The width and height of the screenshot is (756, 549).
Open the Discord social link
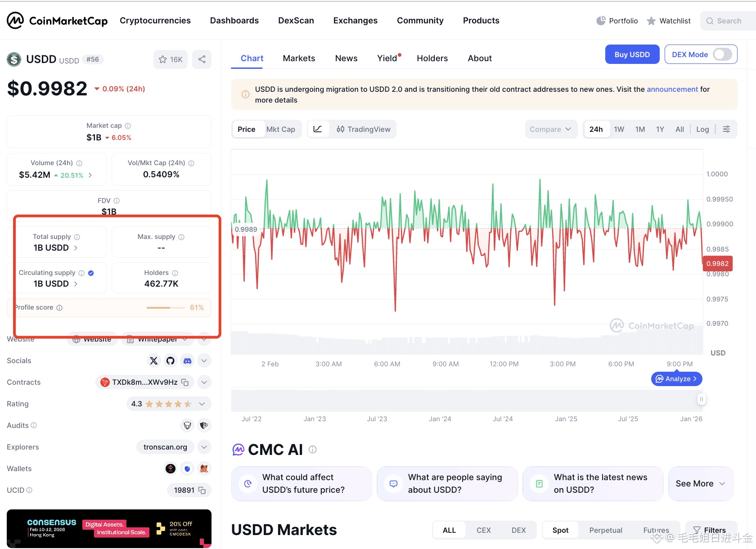click(x=187, y=360)
